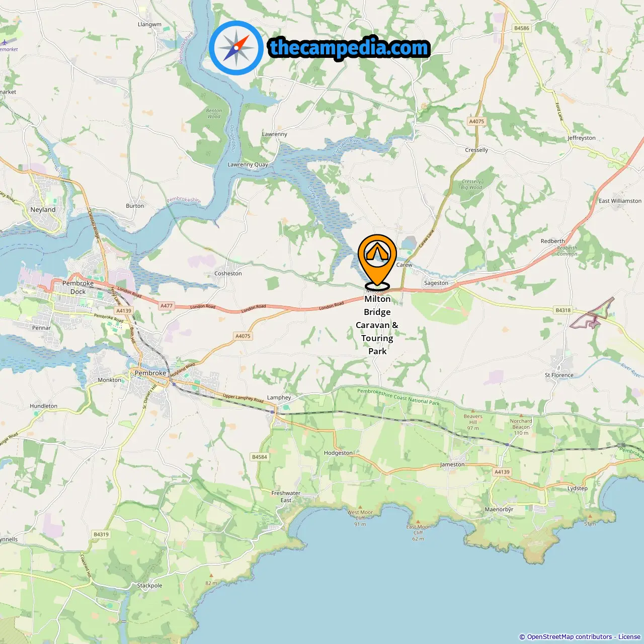Click the Neyland town label
The image size is (644, 644).
(x=43, y=209)
